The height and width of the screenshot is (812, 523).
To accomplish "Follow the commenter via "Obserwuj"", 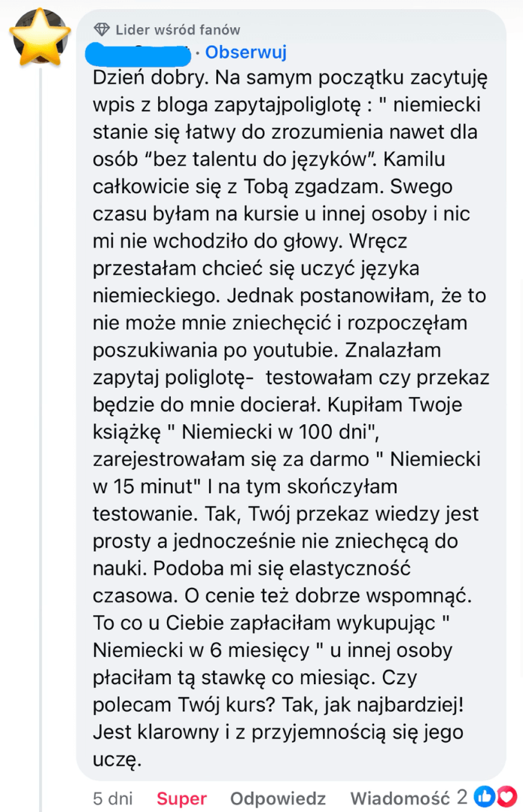I will pyautogui.click(x=245, y=53).
